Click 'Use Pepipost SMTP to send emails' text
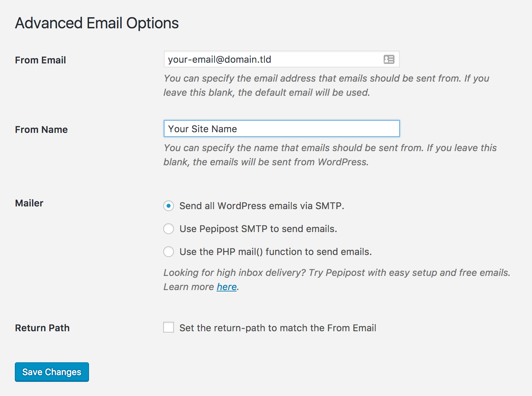The width and height of the screenshot is (532, 396). 258,229
